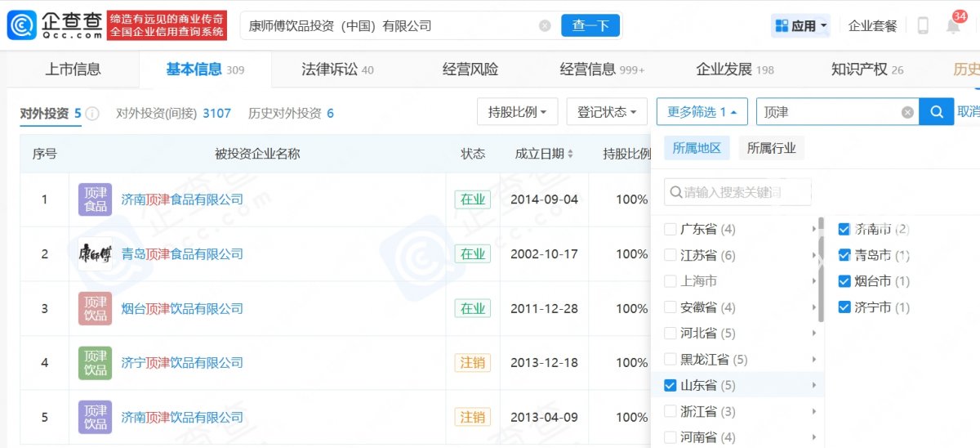Toggle the 河南省 (4) checkbox
The image size is (980, 448).
tap(670, 437)
